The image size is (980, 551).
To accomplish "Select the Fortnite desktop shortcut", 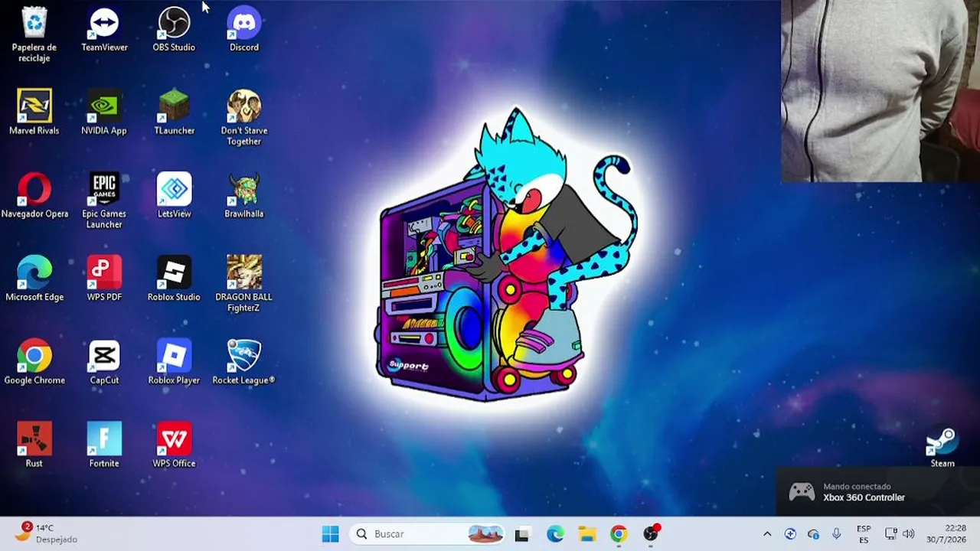I will pos(104,445).
